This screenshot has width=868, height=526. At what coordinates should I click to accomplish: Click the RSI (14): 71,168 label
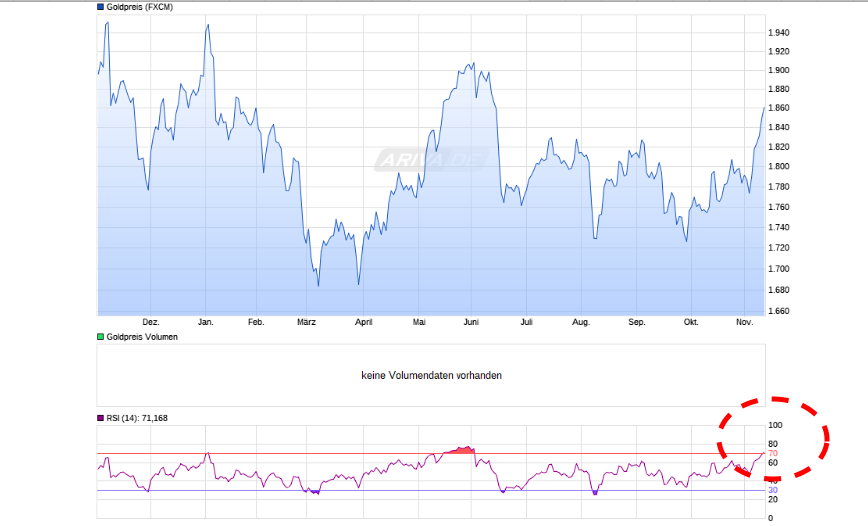[137, 418]
